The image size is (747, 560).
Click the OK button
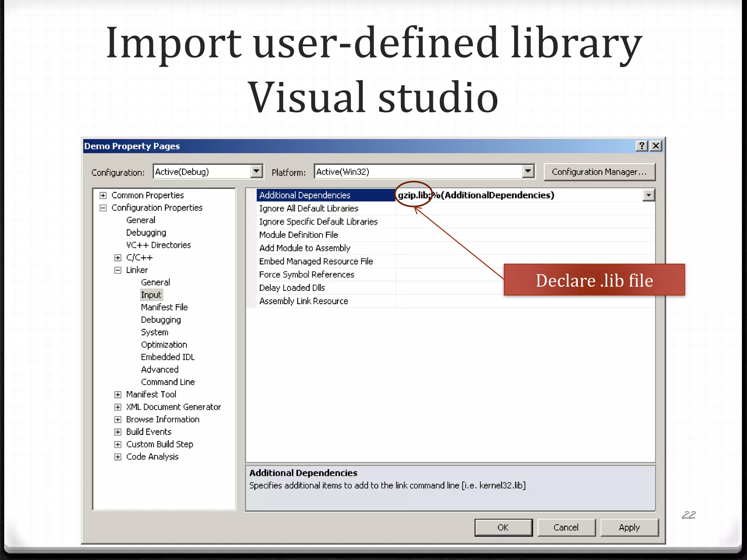[x=503, y=528]
